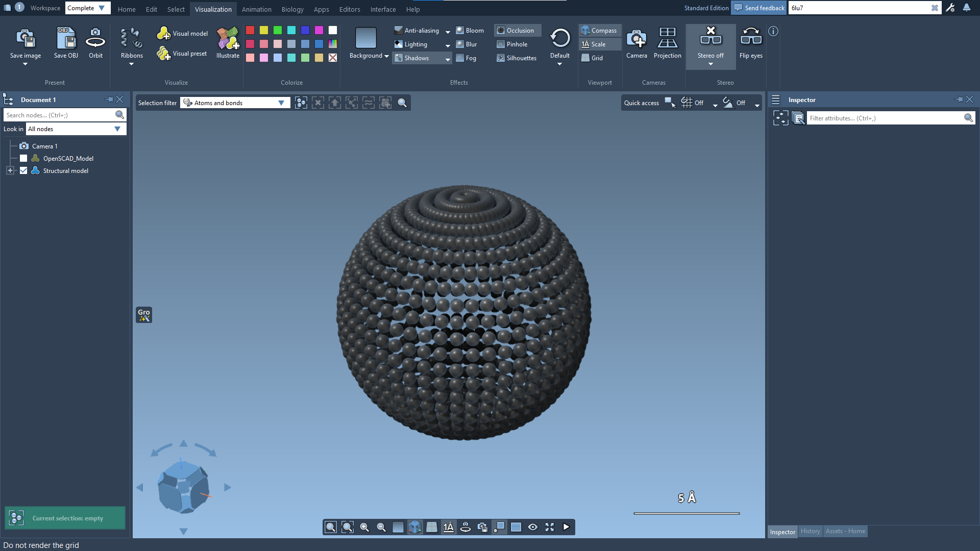Uncheck the Structural model visibility checkbox

(x=23, y=171)
